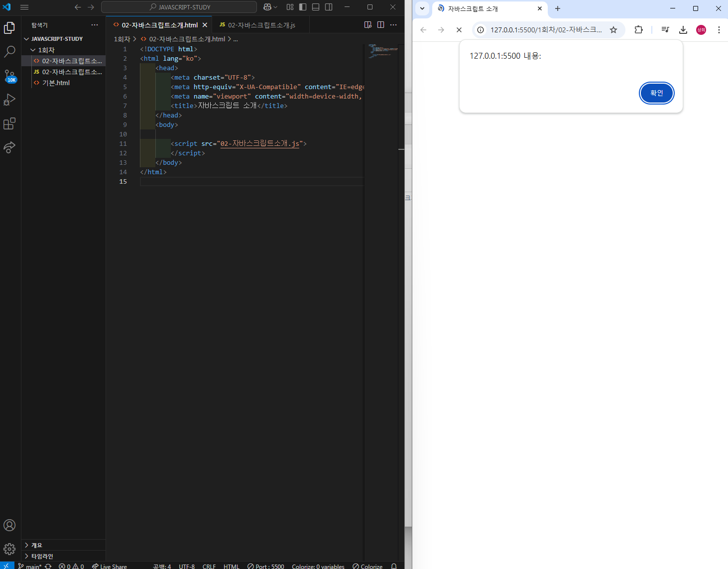
Task: Toggle the bottom panel visibility
Action: [316, 7]
